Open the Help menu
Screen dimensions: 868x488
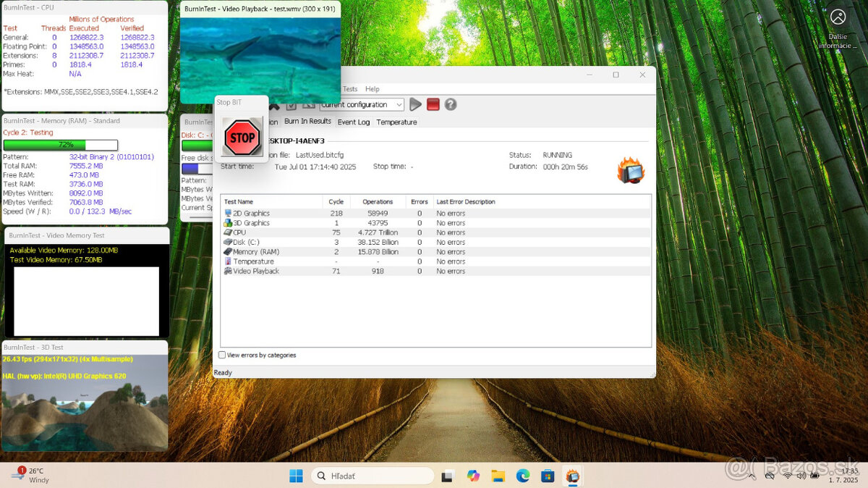[x=372, y=88]
